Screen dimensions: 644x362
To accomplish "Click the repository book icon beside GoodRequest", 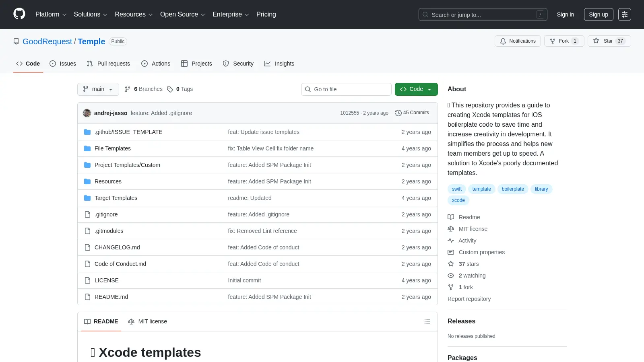I will coord(16,41).
